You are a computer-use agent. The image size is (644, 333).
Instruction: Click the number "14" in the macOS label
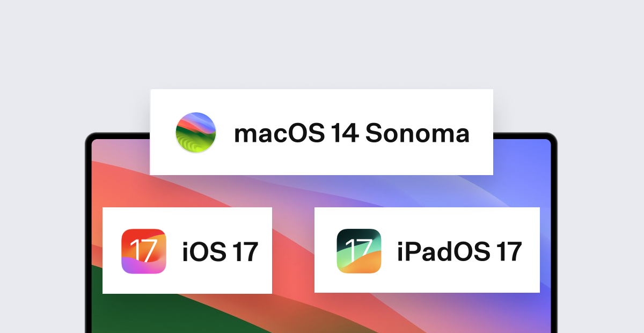point(345,133)
